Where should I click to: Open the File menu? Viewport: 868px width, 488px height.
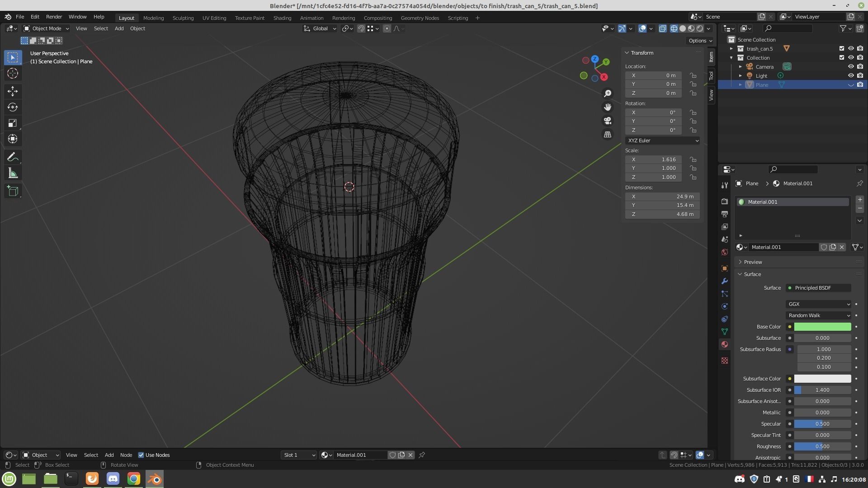pos(20,17)
